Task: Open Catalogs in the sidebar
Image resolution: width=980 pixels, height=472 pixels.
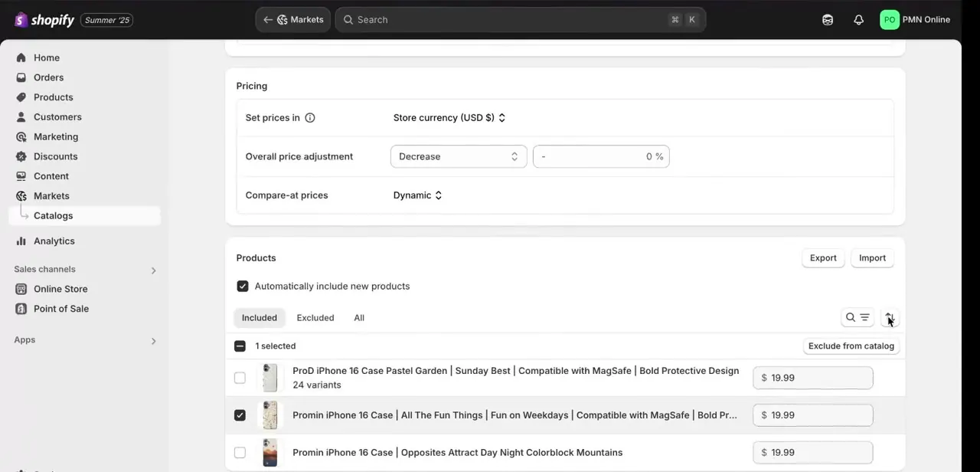Action: (x=84, y=216)
